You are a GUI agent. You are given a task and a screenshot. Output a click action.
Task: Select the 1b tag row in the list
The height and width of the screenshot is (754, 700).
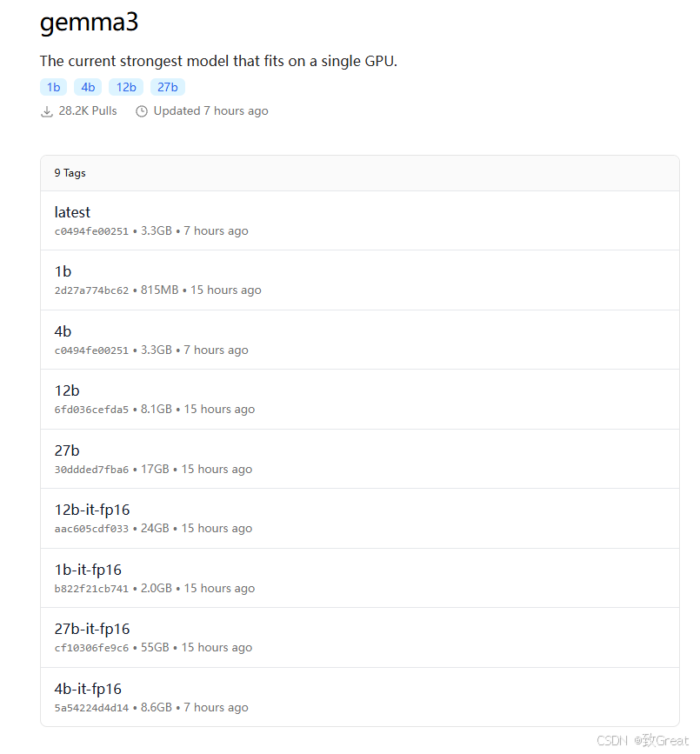(63, 271)
